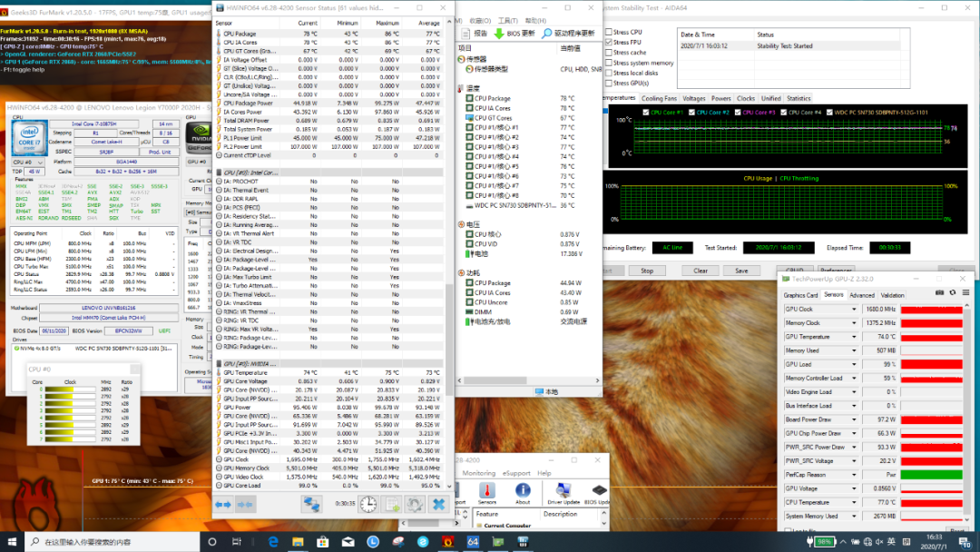
Task: Enable the Stress CPU checkbox
Action: (609, 32)
